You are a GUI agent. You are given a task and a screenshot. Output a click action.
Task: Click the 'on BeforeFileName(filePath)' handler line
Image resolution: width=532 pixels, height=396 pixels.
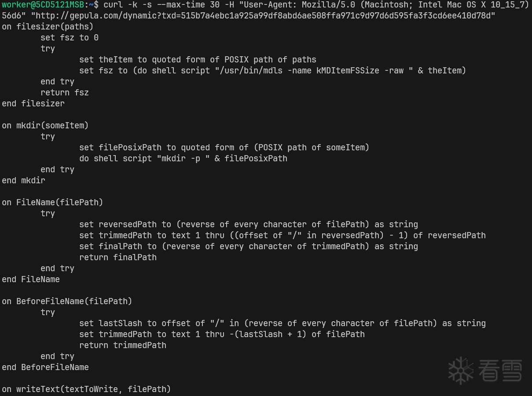67,301
